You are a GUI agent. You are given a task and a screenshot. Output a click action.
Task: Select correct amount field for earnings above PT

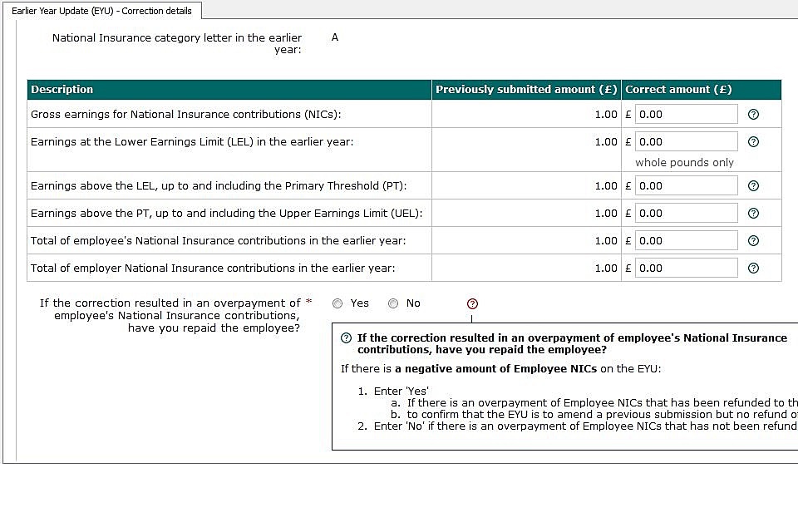point(686,214)
